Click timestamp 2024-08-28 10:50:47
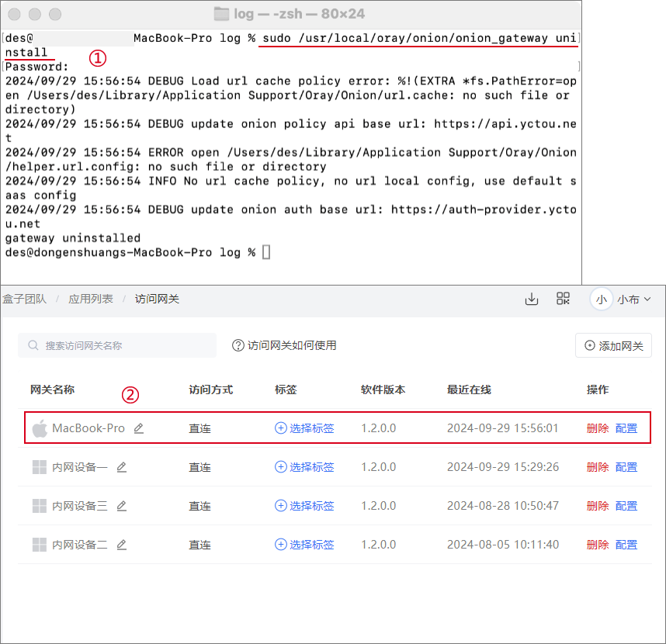 [x=503, y=506]
